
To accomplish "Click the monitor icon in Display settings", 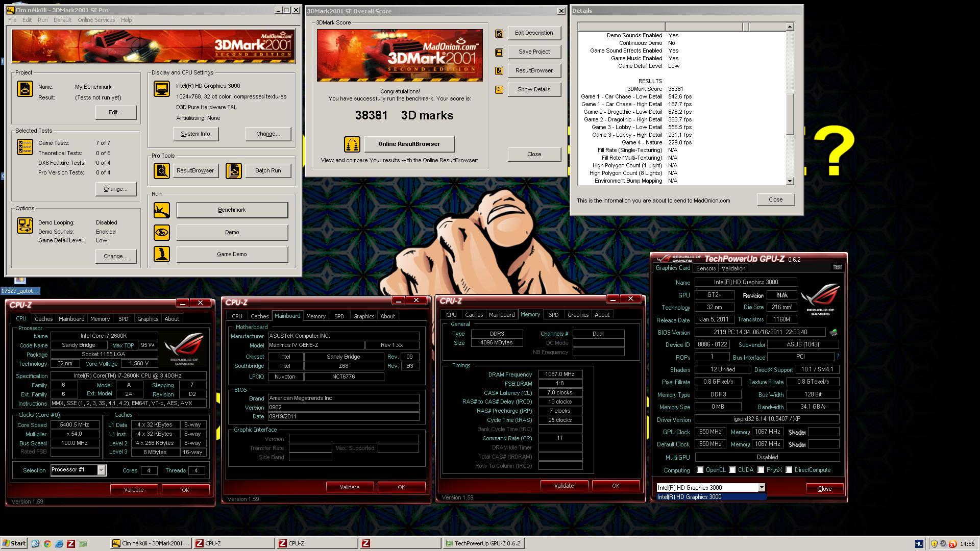I will coord(162,89).
